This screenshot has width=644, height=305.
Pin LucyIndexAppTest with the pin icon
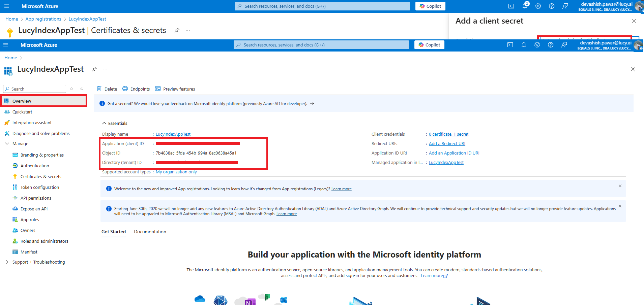[94, 69]
